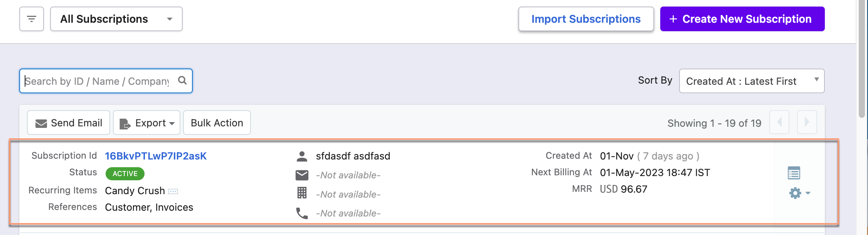Open the filter options icon
This screenshot has height=235, width=868.
click(32, 19)
